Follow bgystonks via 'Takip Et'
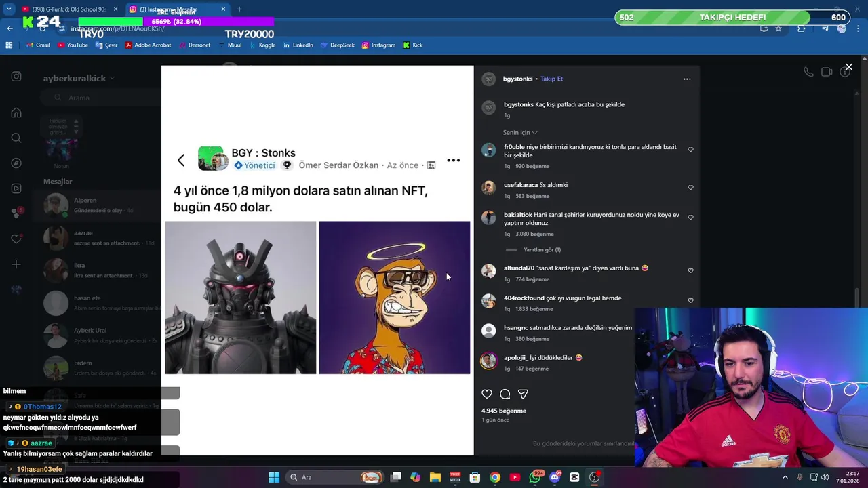The image size is (868, 488). 551,79
